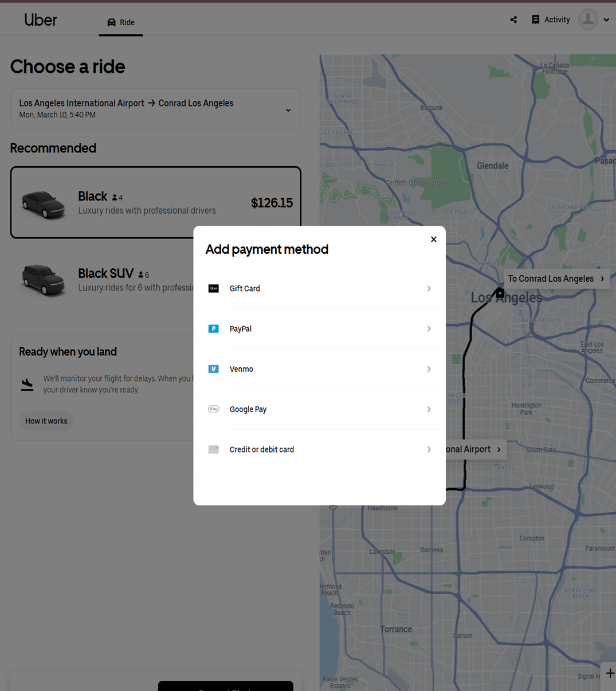Click the Uber logo link
Viewport: 616px width, 691px height.
point(41,20)
